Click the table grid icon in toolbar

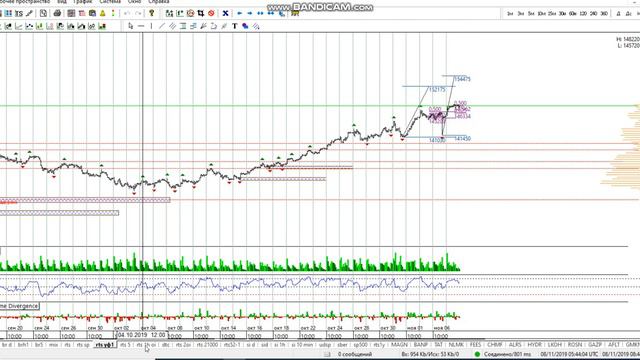(71, 13)
